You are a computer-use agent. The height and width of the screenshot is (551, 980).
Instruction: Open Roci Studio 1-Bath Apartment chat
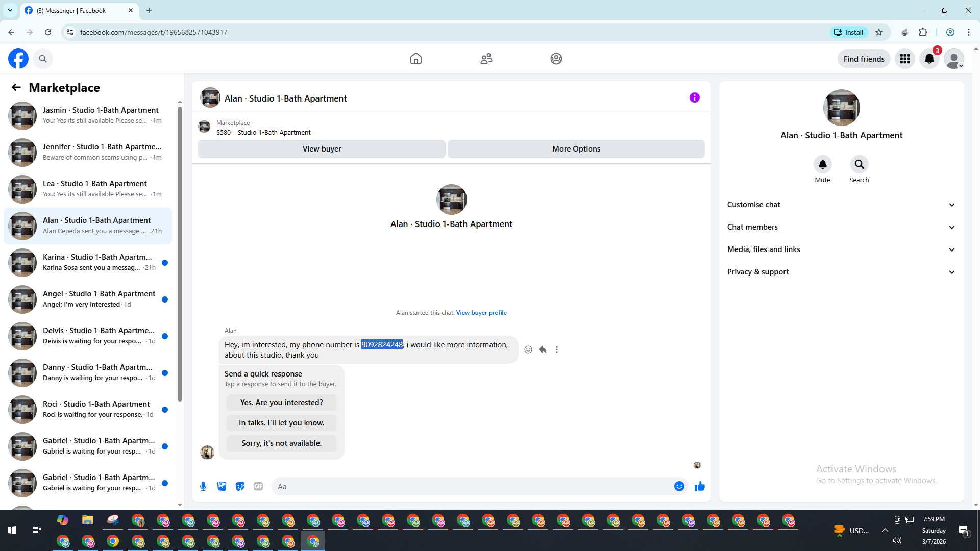(x=88, y=410)
